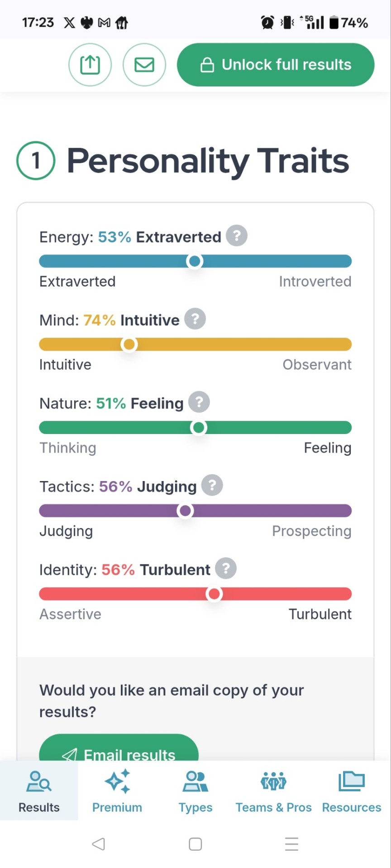Image resolution: width=391 pixels, height=868 pixels.
Task: Open help for Identity trait
Action: click(226, 568)
